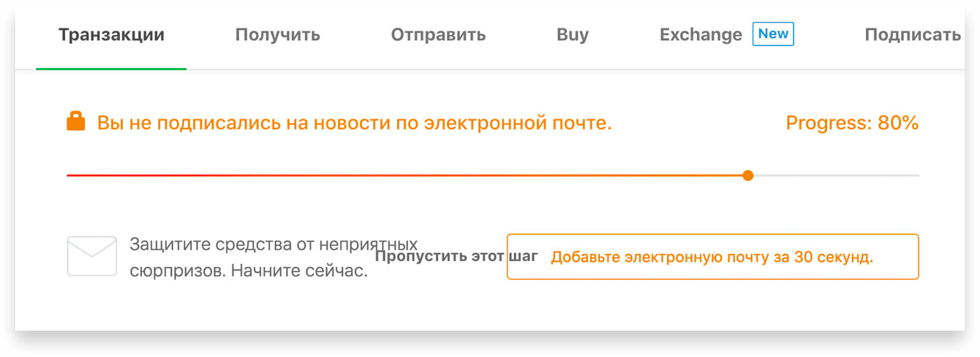Go to the Buy tab
Viewport: 980px width, 357px height.
pyautogui.click(x=573, y=34)
